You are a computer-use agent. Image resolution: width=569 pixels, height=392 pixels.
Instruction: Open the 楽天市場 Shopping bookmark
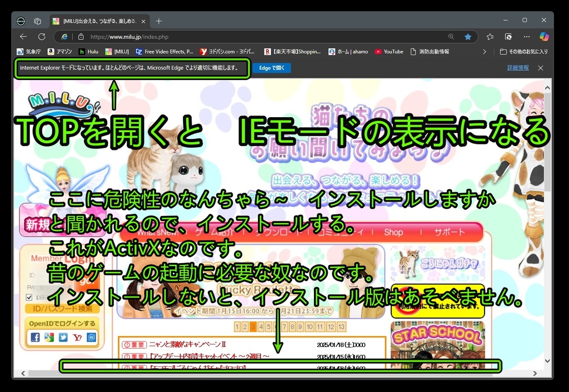pos(292,52)
